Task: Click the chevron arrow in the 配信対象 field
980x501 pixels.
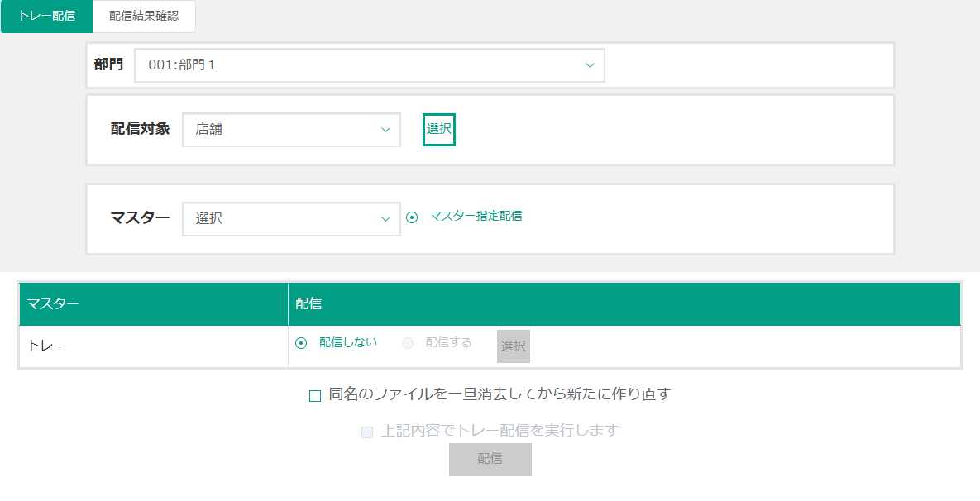Action: point(385,130)
